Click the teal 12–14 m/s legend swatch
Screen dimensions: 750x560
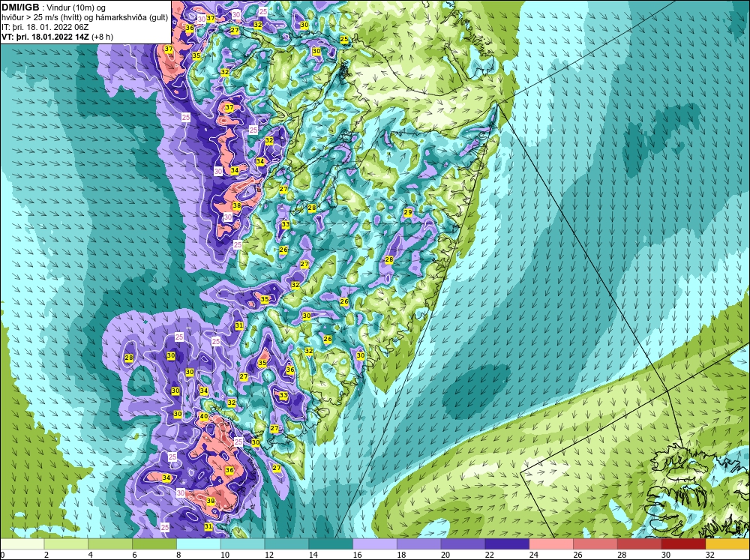click(x=286, y=544)
